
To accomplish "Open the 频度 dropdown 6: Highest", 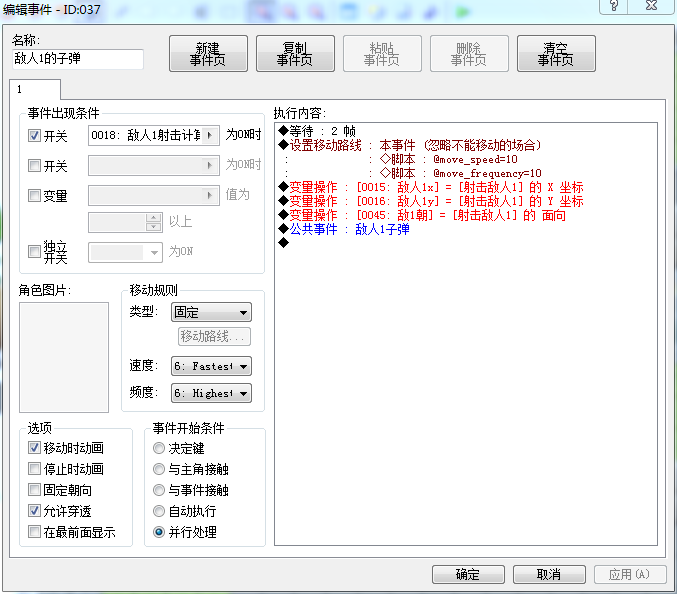I will click(x=211, y=393).
